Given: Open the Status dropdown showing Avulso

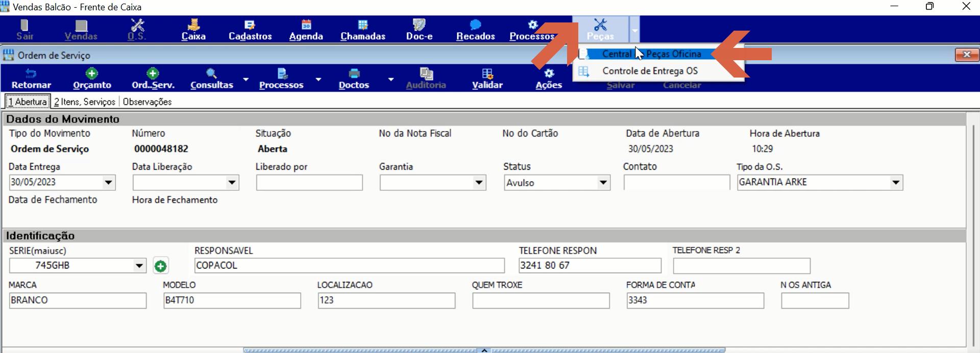Looking at the screenshot, I should point(603,182).
